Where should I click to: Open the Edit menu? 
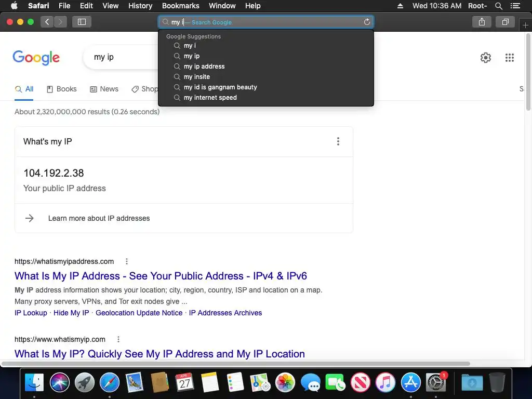click(86, 6)
